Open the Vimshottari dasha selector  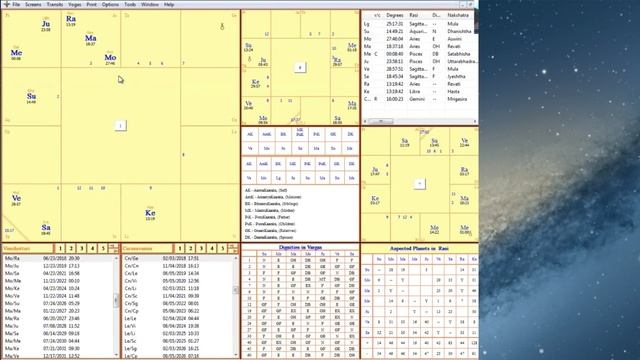coord(28,248)
